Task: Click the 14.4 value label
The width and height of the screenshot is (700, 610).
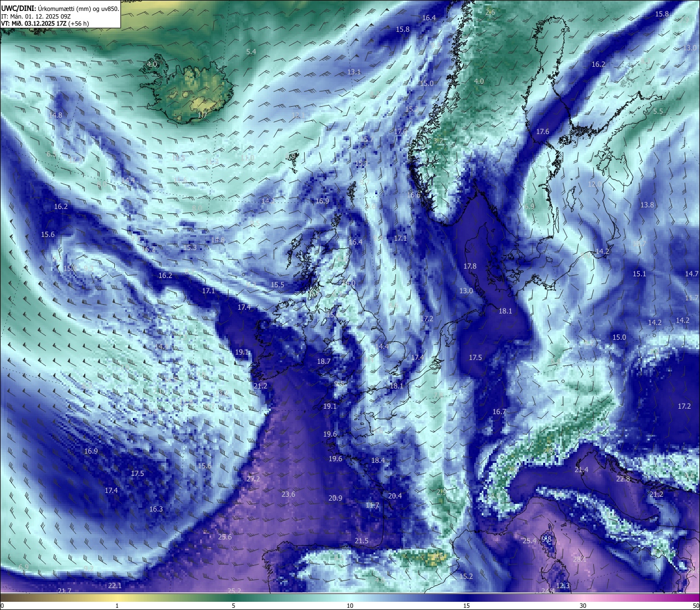Action: [x=382, y=346]
